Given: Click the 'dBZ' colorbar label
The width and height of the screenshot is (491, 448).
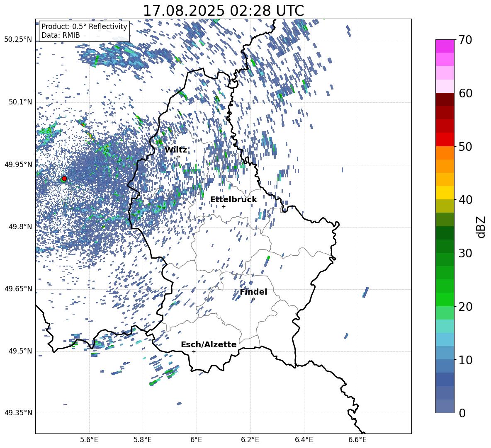Looking at the screenshot, I should pos(481,227).
